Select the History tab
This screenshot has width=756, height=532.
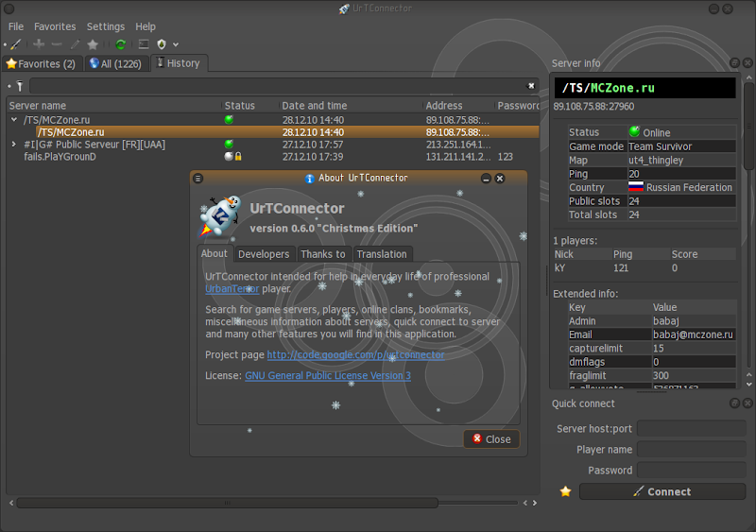tap(179, 63)
